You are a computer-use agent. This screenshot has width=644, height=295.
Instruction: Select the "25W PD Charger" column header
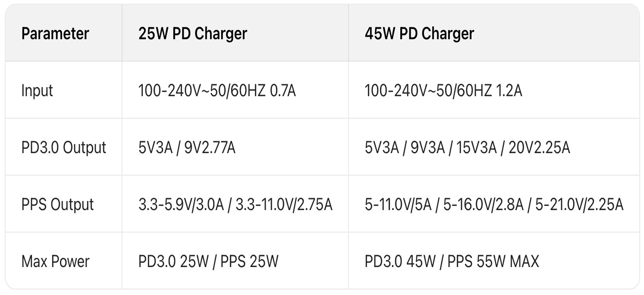click(193, 34)
